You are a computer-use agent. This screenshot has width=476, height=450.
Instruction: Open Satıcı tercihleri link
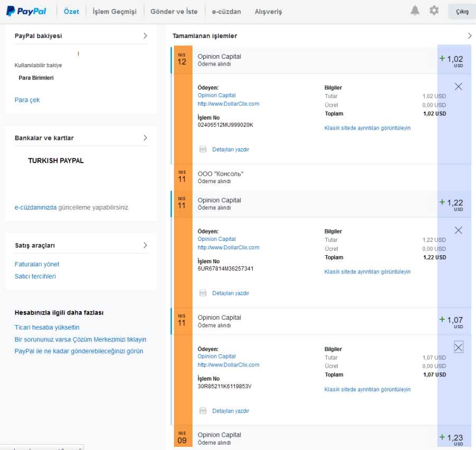pos(35,276)
